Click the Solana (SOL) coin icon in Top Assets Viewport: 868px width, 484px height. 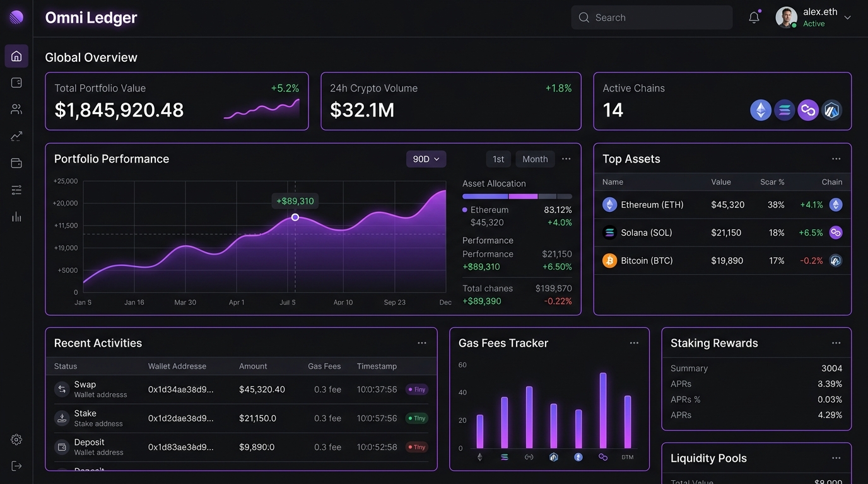click(609, 233)
